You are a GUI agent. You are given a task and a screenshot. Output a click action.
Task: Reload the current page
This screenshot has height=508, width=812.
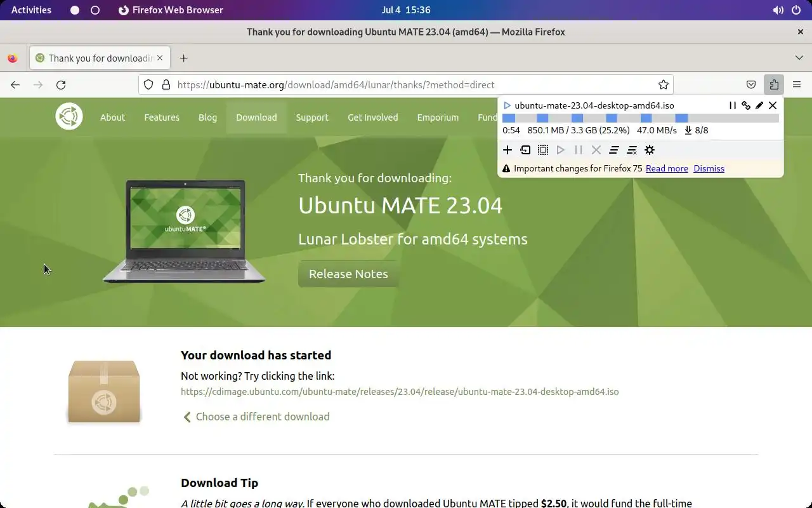pos(61,84)
